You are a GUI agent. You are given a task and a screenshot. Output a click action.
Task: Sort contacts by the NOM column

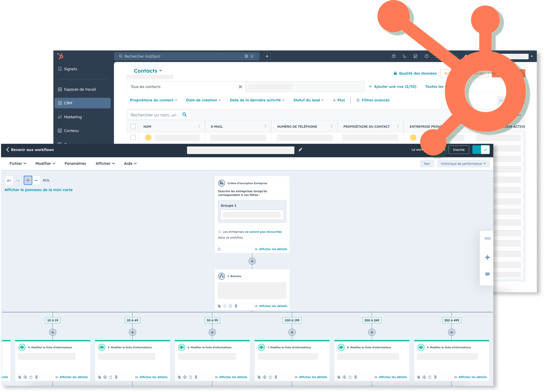[x=199, y=126]
